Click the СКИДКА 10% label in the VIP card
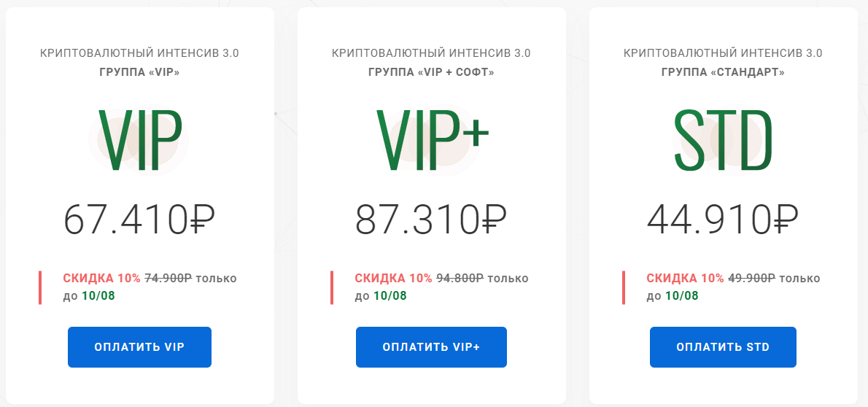The height and width of the screenshot is (407, 868). point(102,279)
